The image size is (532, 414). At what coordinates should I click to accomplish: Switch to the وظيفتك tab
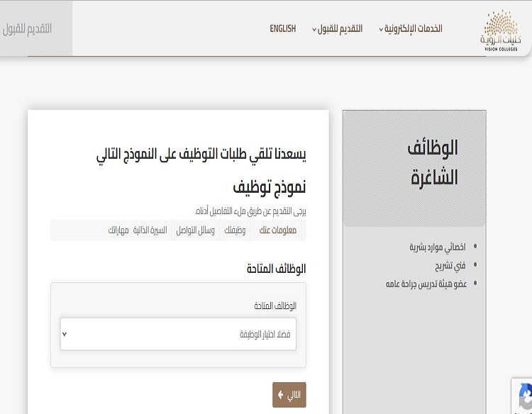point(235,230)
